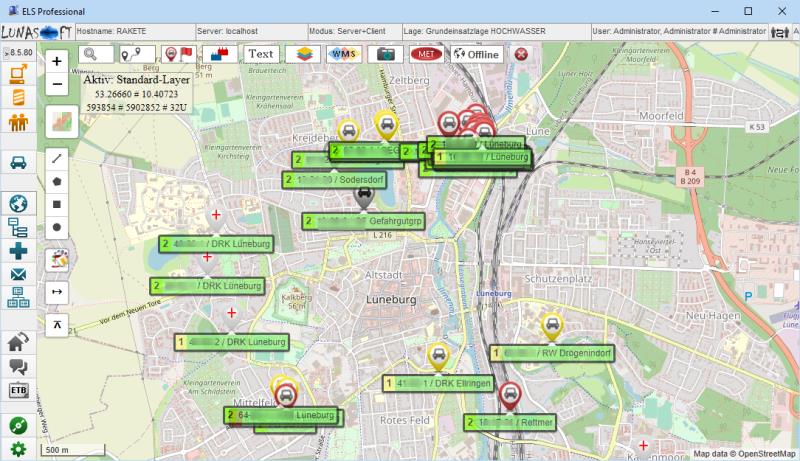Screen dimensions: 800x461
Task: Toggle Offline map mode
Action: (x=476, y=54)
